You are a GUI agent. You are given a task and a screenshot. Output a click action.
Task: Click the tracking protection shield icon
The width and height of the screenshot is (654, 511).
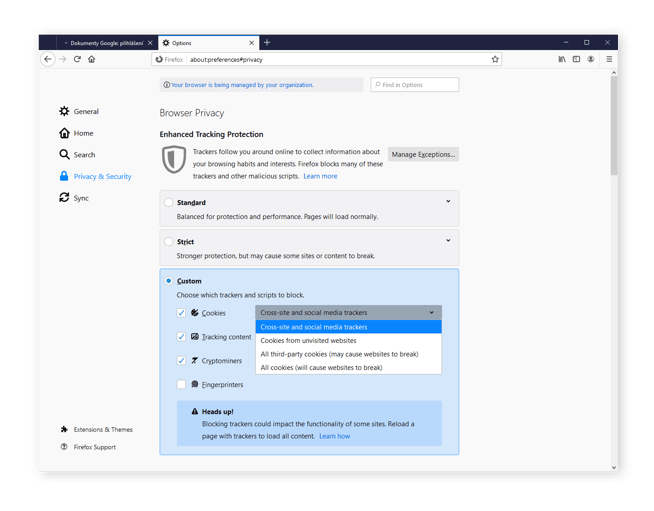(x=174, y=159)
